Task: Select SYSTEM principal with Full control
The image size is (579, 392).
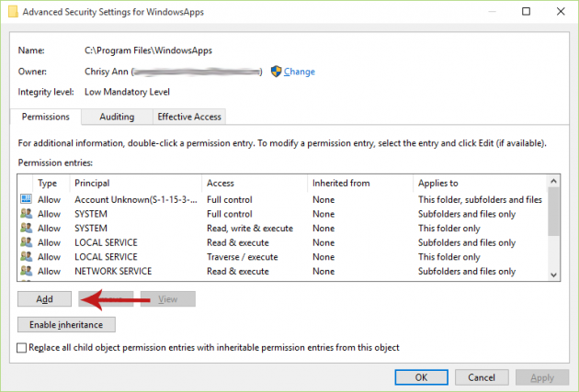Action: 91,214
